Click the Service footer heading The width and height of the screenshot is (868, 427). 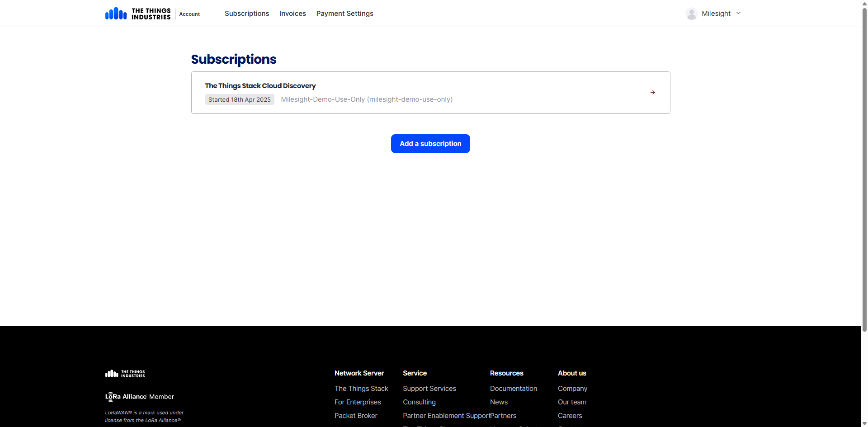pos(415,373)
